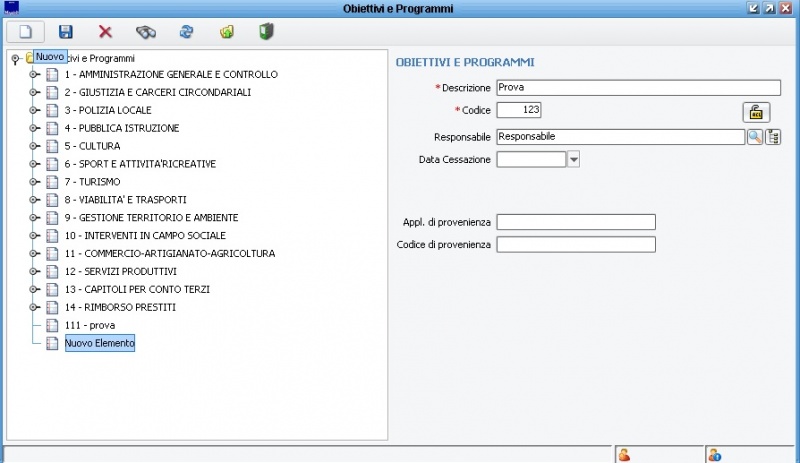Select 6 - SPORT E ATTIVITA'RICREATIVE row
800x463 pixels.
[140, 164]
